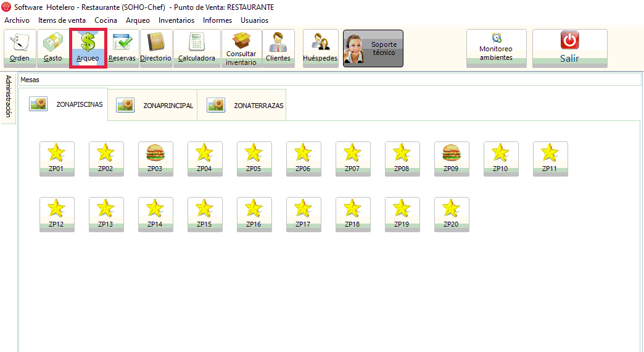Open the Arqueo dollar sign tool

tap(88, 48)
